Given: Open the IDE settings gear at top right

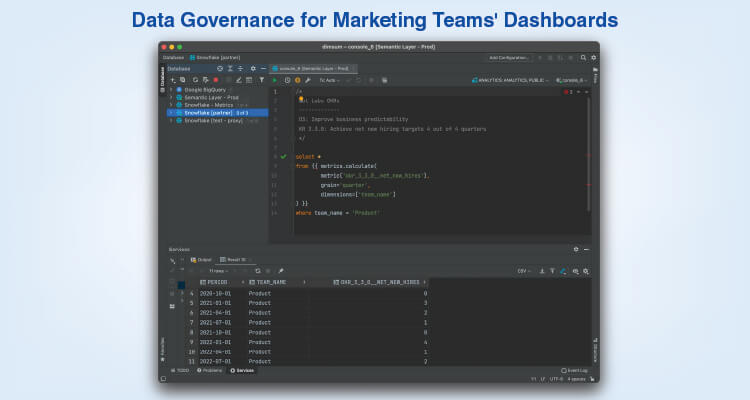Looking at the screenshot, I should coord(594,58).
